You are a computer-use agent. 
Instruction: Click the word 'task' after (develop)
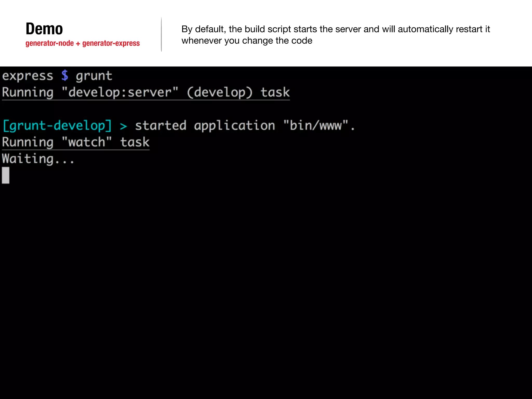pyautogui.click(x=275, y=92)
